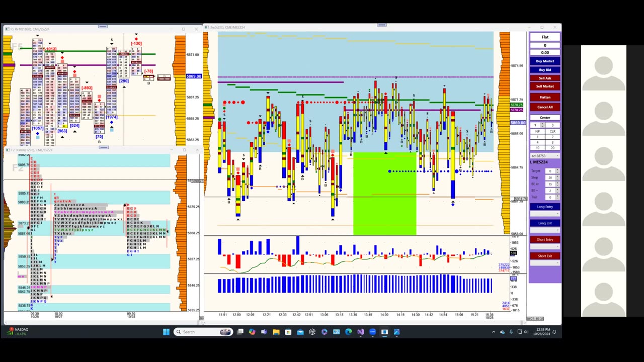Click the 5869.00 price marker in 3m chart

(x=518, y=123)
